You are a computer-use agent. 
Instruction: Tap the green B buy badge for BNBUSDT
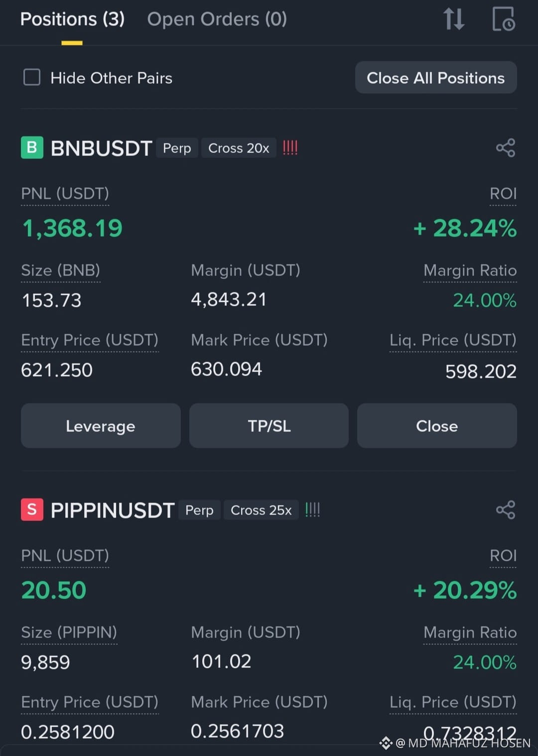tap(32, 147)
